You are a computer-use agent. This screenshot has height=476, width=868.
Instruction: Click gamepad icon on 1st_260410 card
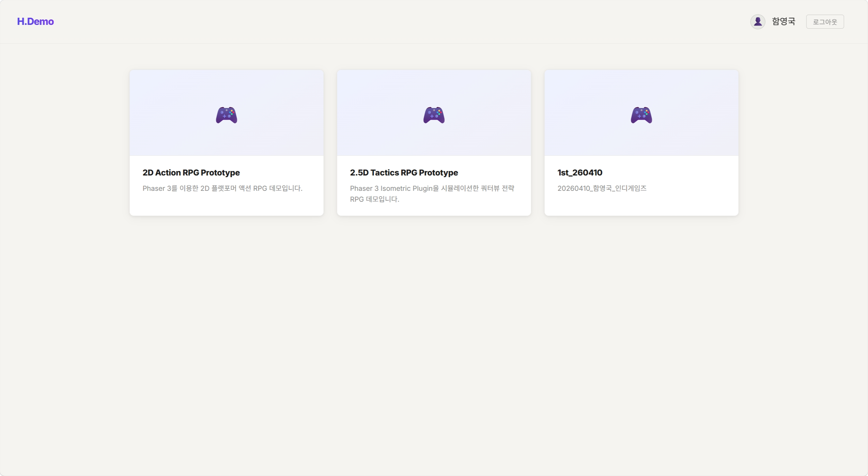point(641,115)
